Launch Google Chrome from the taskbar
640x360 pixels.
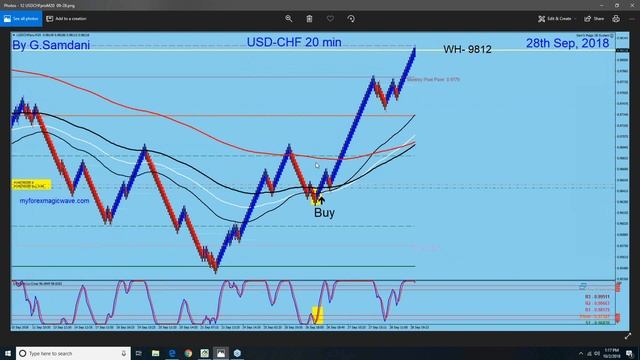pyautogui.click(x=188, y=353)
